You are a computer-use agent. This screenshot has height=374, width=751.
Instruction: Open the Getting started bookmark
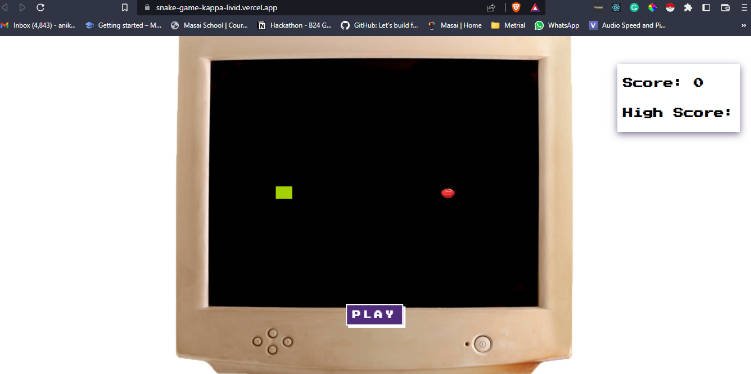click(x=124, y=26)
